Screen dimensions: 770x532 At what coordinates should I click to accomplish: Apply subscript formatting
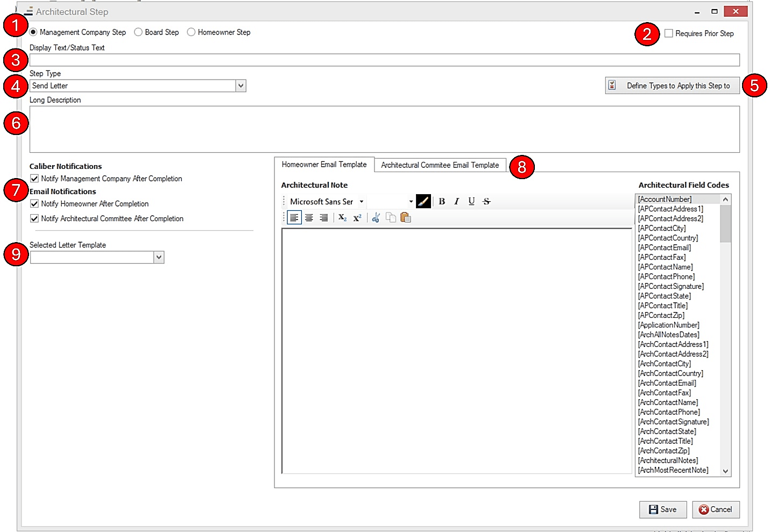click(x=342, y=218)
